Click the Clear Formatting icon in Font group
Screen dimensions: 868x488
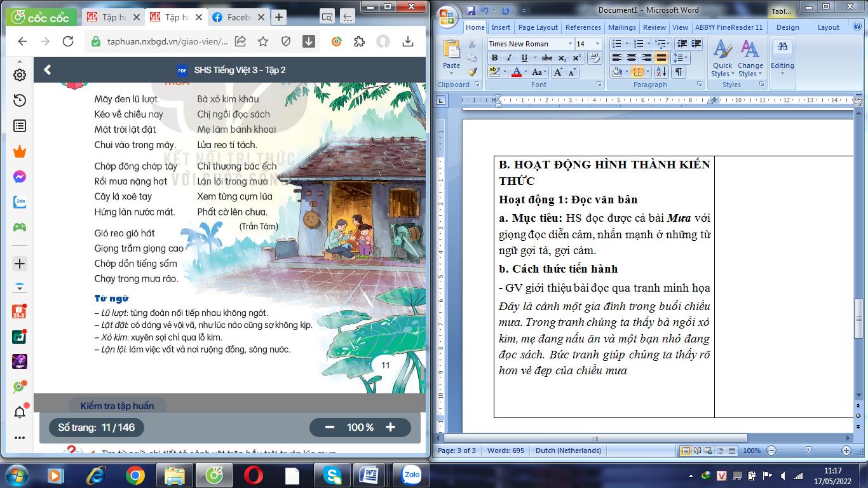coord(594,58)
